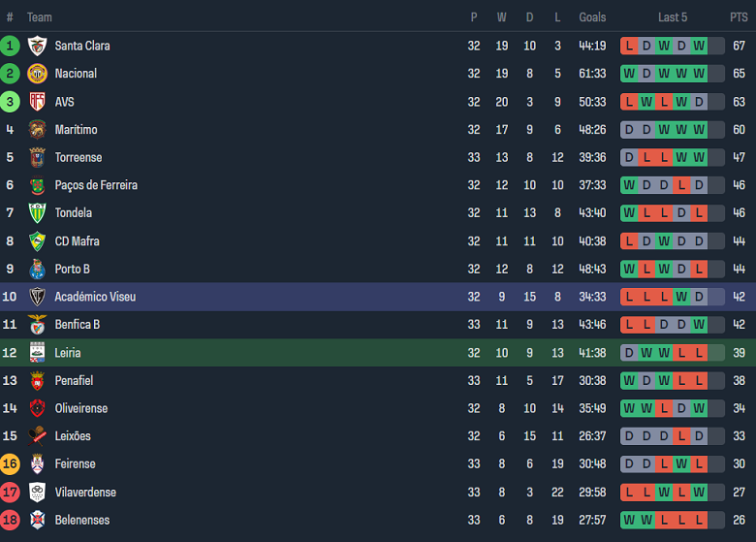Image resolution: width=756 pixels, height=542 pixels.
Task: Click the CD Mafra crest
Action: [x=37, y=240]
